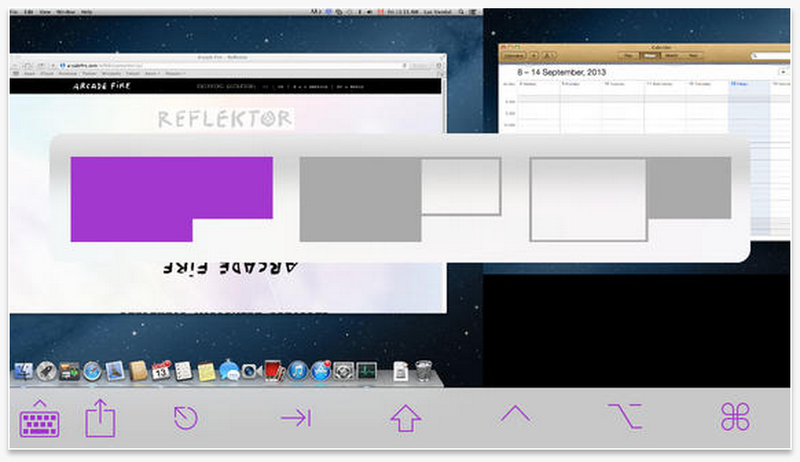Click the Calendar window search field

769,56
